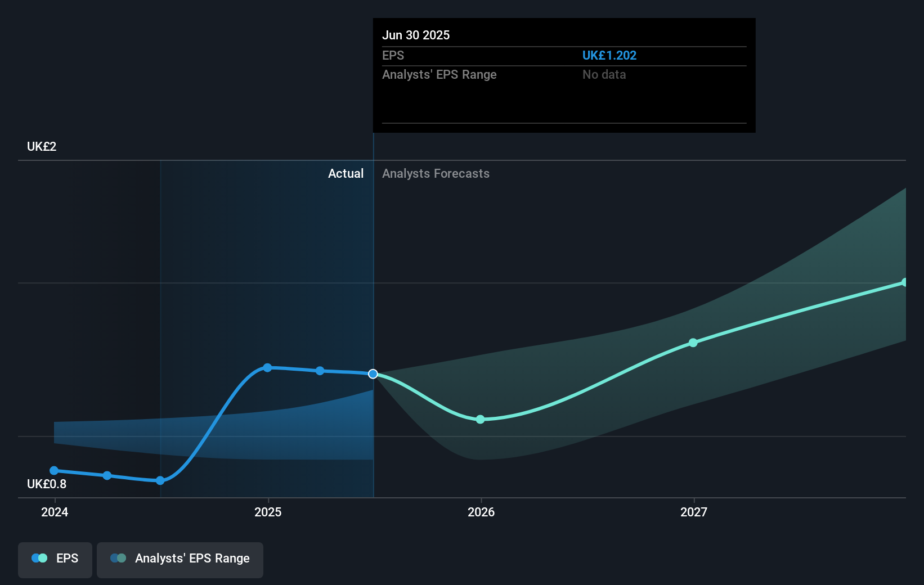Select the first EPS data point at 2024
924x585 pixels.
point(54,471)
